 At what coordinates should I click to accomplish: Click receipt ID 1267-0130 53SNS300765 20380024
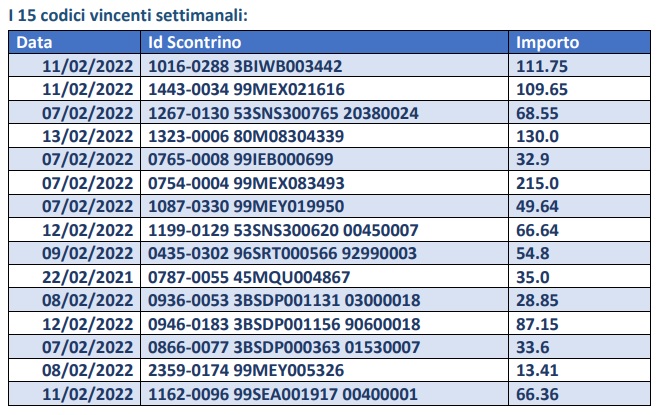click(x=282, y=112)
